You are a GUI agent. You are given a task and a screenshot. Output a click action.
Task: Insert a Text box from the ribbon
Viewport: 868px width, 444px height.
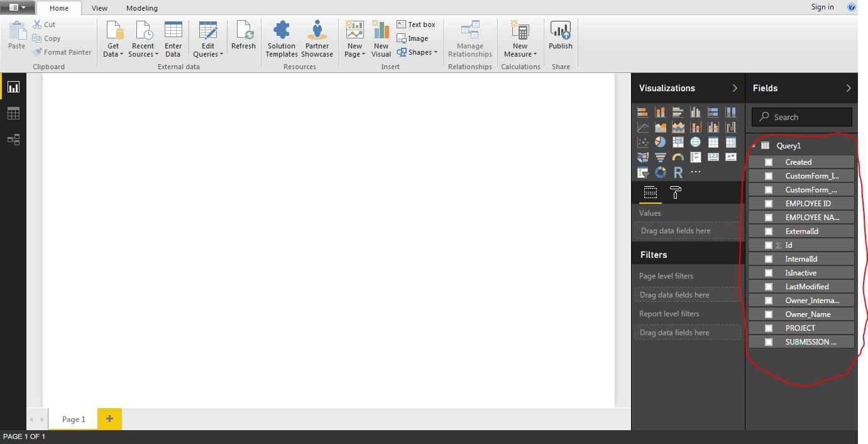416,25
